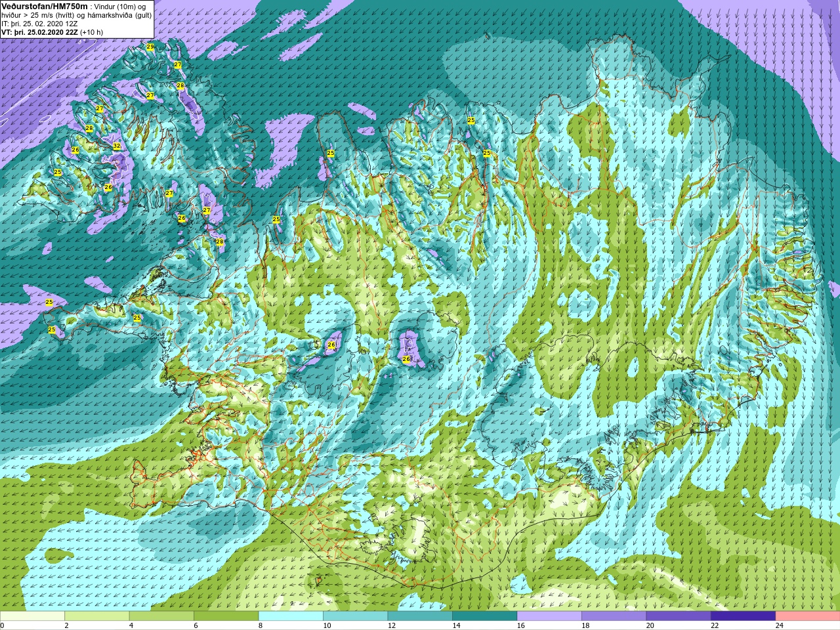Click the 20–22 m/s violet legend swatch
The height and width of the screenshot is (630, 840).
tap(679, 616)
